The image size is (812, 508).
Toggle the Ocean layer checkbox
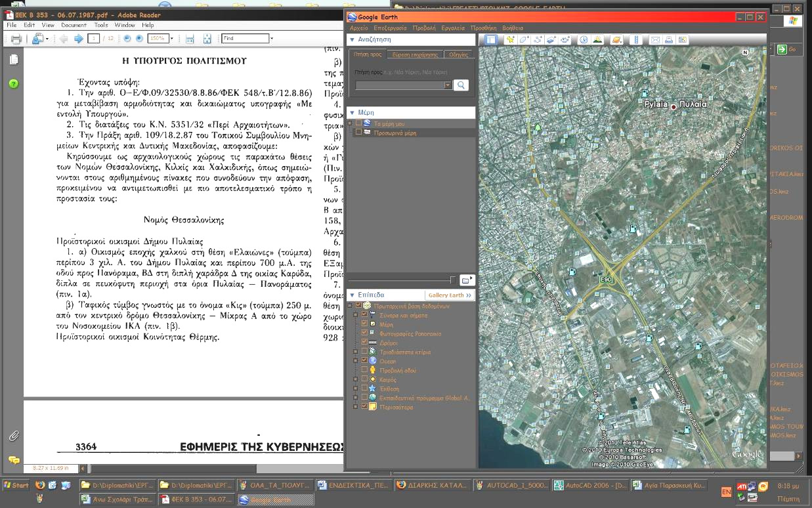click(365, 361)
